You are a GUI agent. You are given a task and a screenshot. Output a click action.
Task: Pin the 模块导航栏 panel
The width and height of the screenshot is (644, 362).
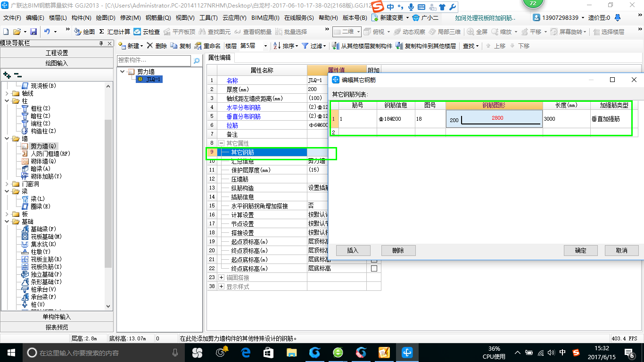(x=101, y=43)
